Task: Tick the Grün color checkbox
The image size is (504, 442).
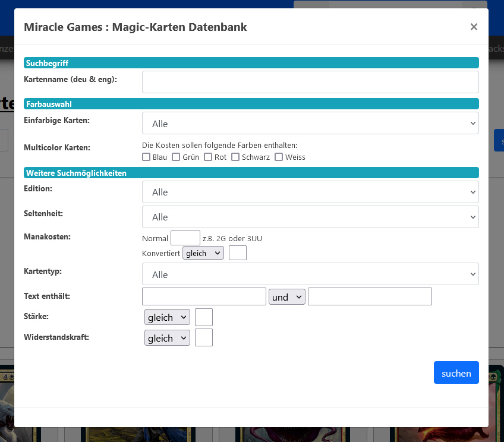Action: pos(176,157)
